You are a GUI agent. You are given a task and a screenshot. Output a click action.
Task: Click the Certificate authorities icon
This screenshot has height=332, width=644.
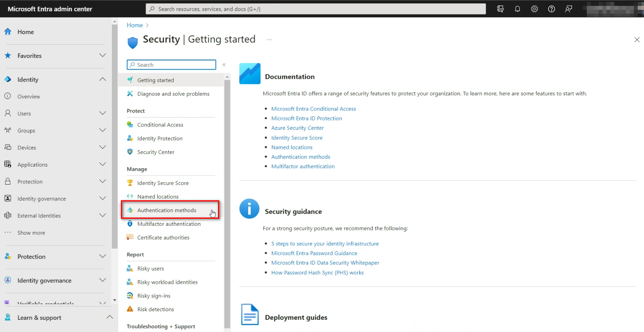click(x=130, y=237)
